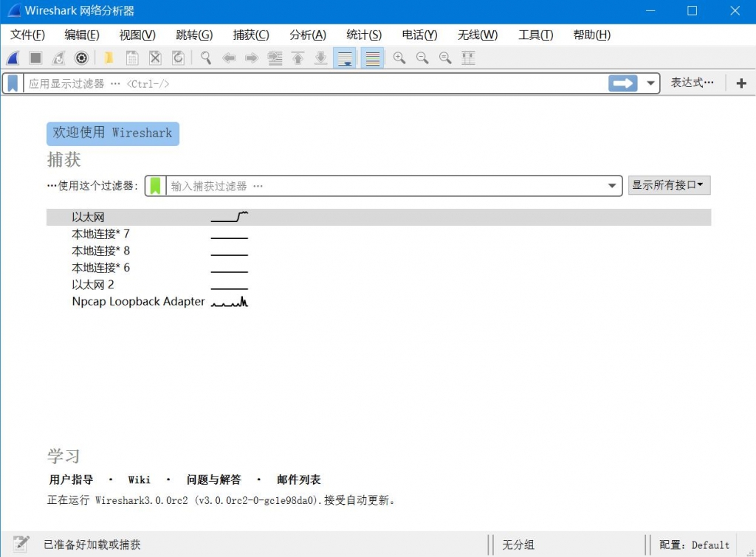Go to the last packet icon
This screenshot has width=756, height=557.
click(320, 58)
